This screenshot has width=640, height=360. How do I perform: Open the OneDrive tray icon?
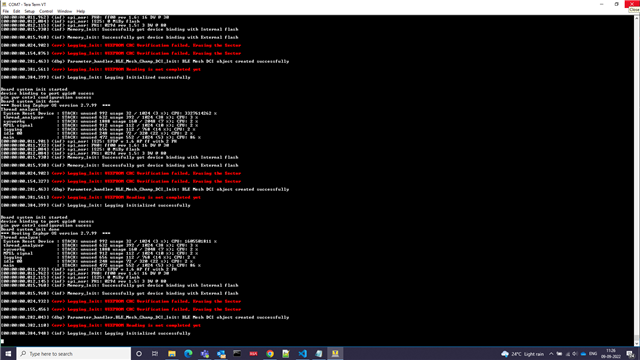[583, 354]
